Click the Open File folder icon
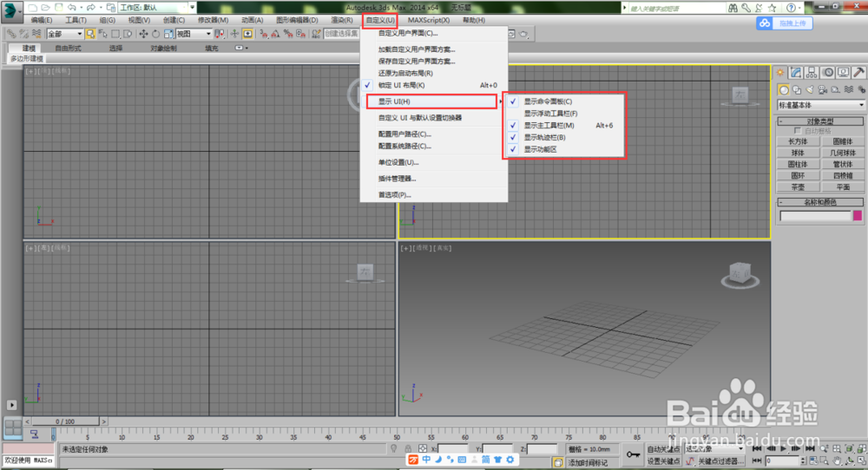 pyautogui.click(x=45, y=8)
